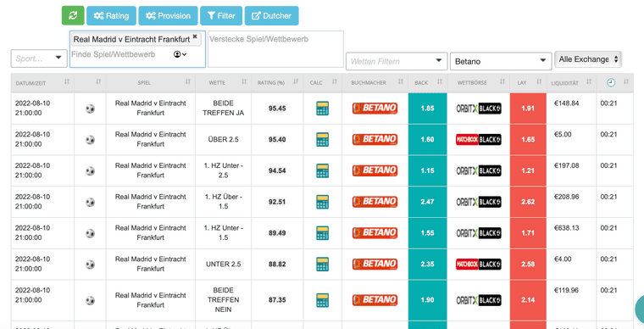Screen dimensions: 644x329
Task: Click OrbitX logo in BEIDE TREFFEN JA row
Action: pos(479,109)
